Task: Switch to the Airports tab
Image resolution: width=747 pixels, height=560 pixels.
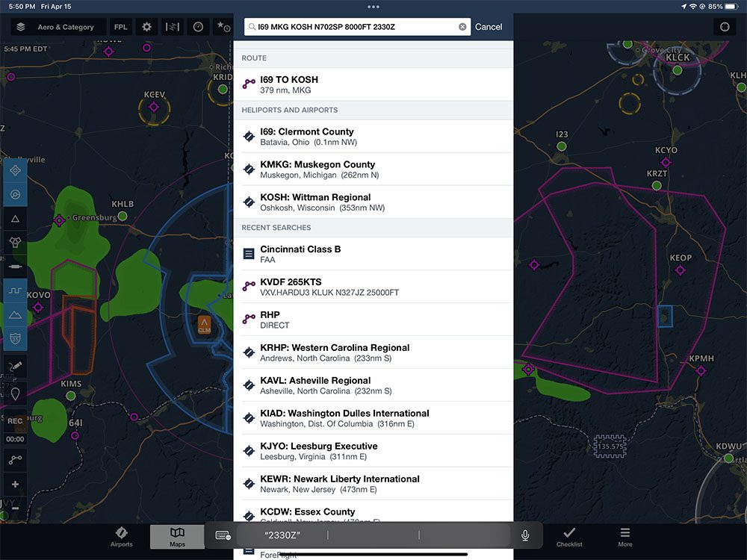Action: [x=121, y=535]
